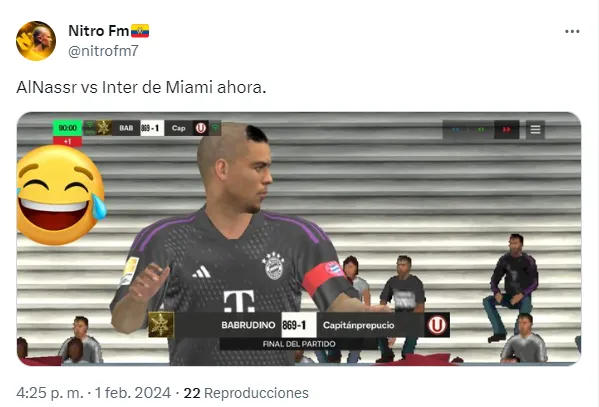Open the tweet timestamp 4:25 p. m.
The image size is (599, 407).
click(x=50, y=393)
